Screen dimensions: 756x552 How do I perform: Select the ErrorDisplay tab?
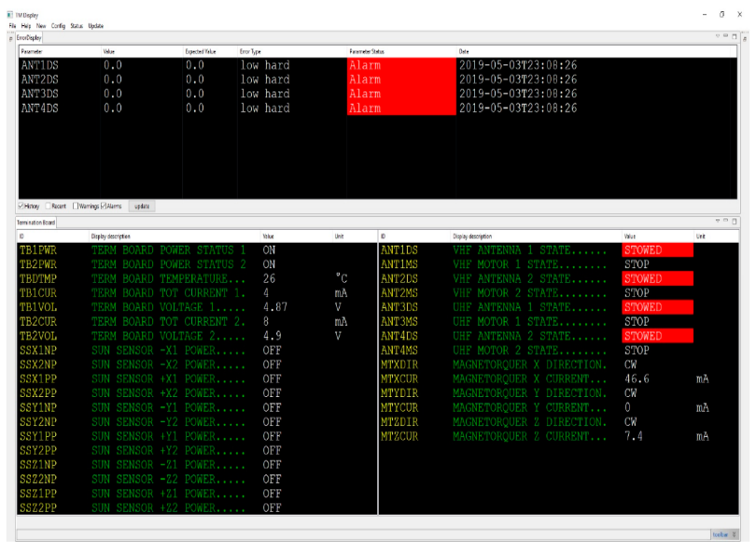click(x=29, y=37)
